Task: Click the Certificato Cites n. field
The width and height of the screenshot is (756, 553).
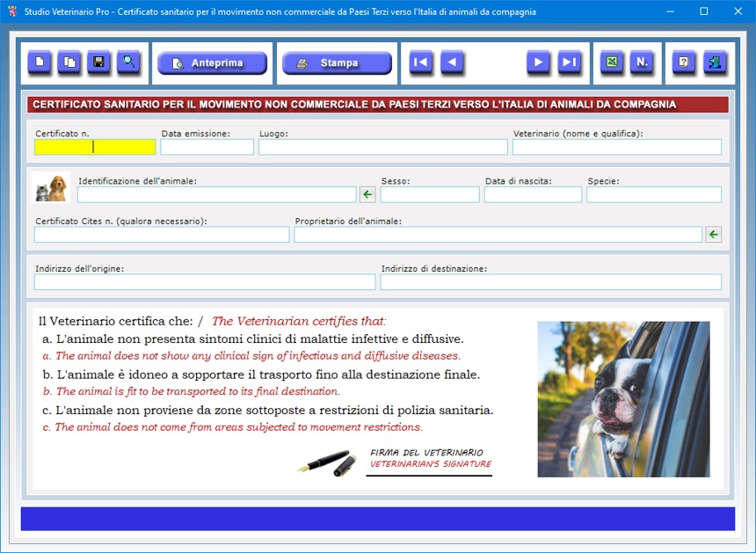Action: coord(162,235)
